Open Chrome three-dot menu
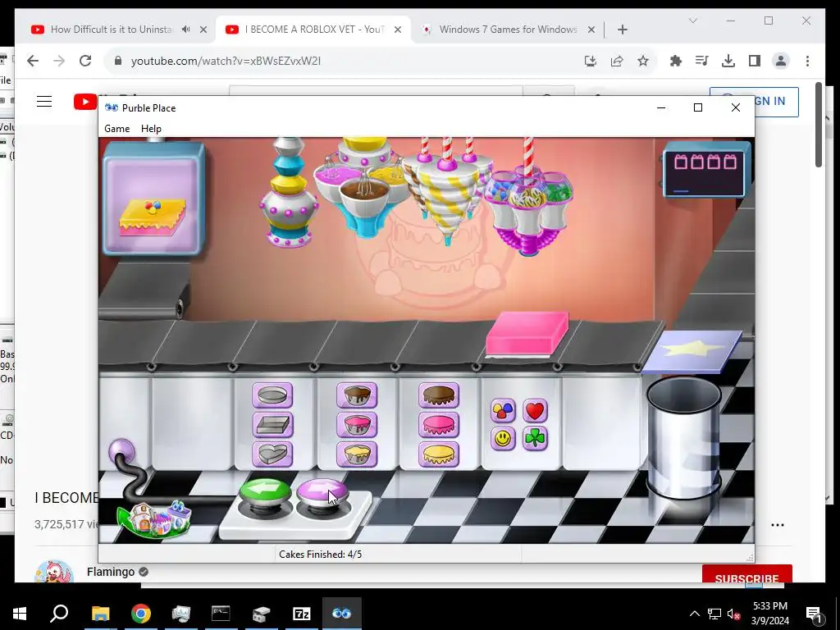 807,61
